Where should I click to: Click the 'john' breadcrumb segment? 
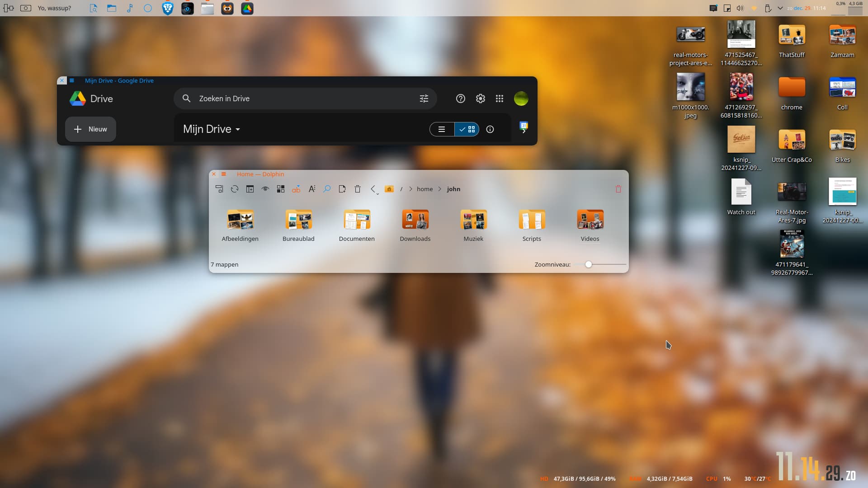tap(453, 189)
